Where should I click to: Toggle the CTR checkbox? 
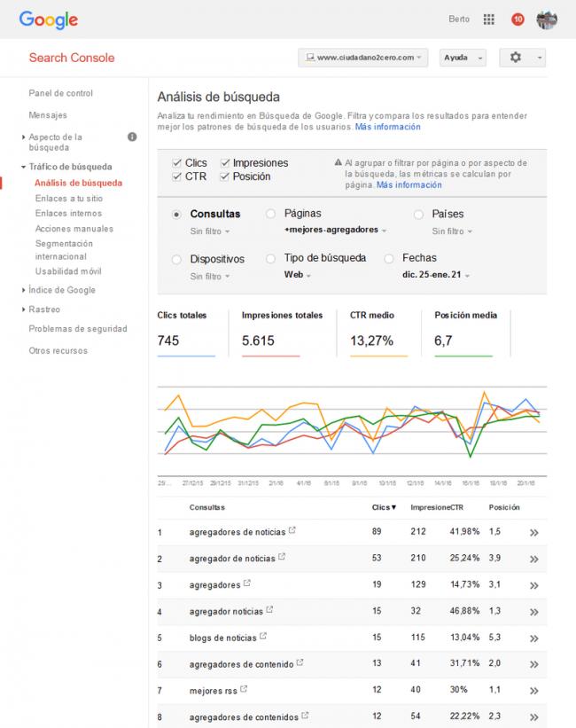176,176
